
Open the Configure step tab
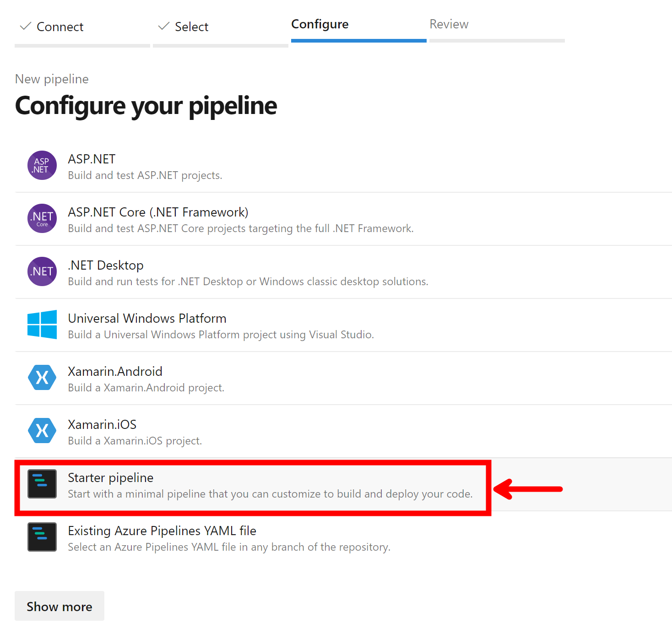tap(320, 24)
